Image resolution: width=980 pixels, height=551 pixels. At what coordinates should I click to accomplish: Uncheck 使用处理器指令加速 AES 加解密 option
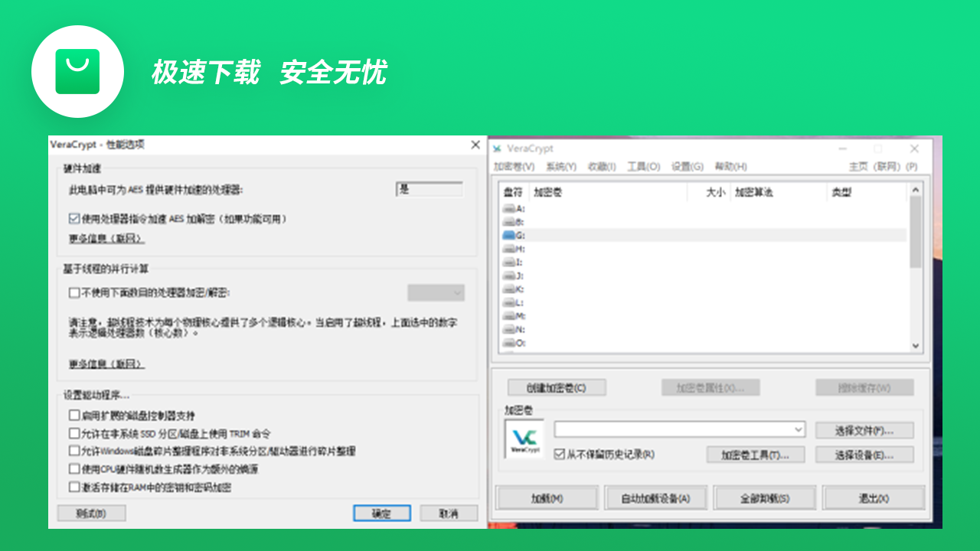(x=73, y=218)
